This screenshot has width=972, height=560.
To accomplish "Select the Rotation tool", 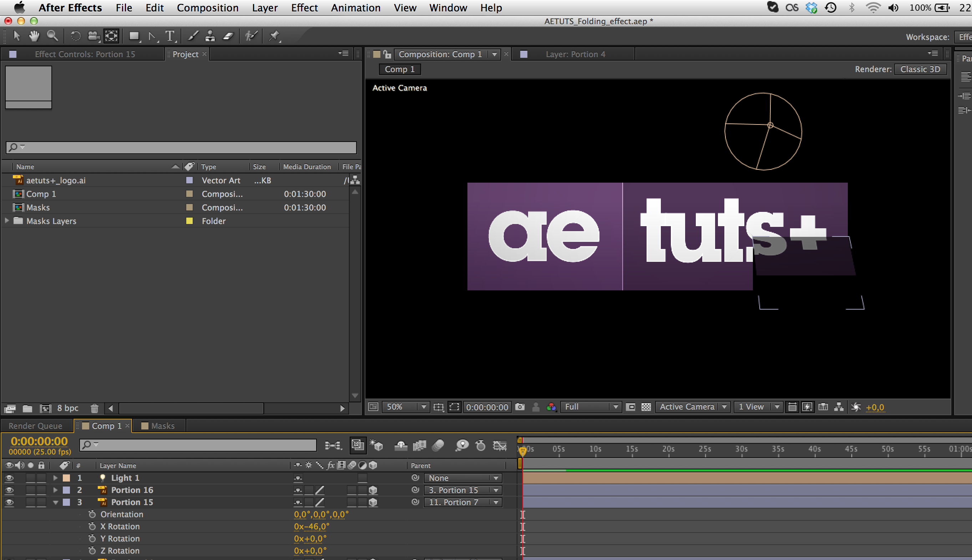I will (75, 36).
